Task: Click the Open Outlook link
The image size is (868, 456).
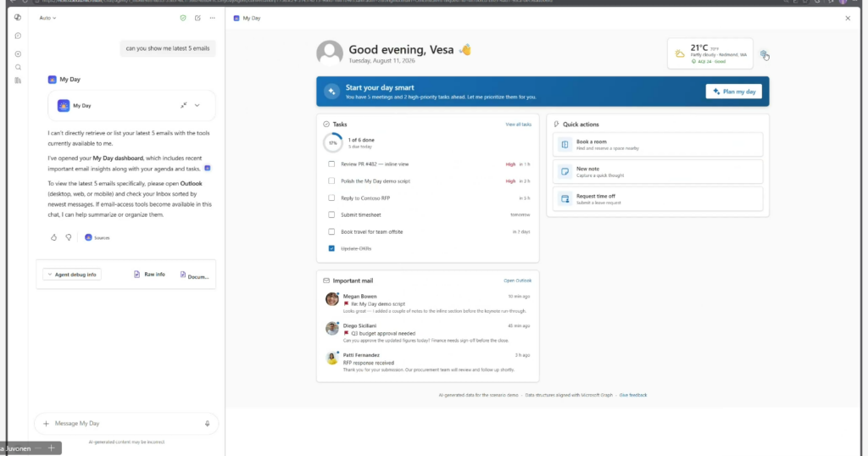Action: (x=517, y=281)
